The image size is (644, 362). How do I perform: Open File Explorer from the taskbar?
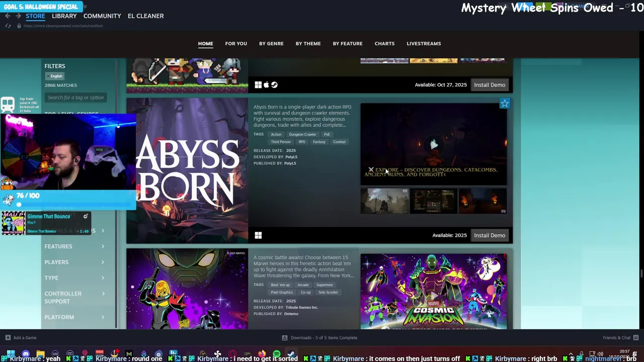pos(40,354)
